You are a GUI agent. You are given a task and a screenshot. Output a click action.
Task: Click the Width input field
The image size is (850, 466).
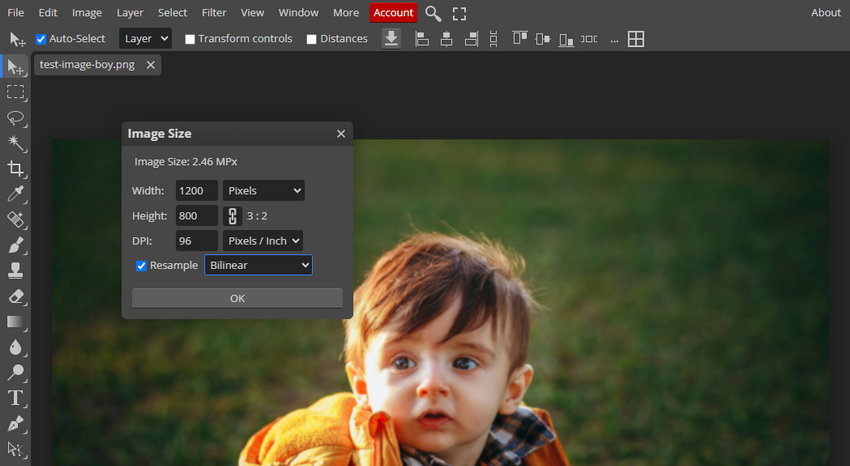pyautogui.click(x=197, y=191)
